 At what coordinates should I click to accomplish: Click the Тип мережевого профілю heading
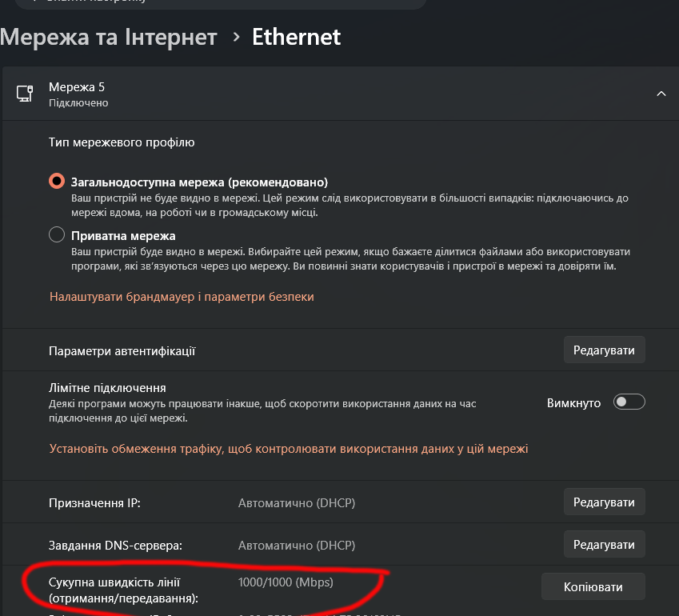tap(122, 142)
